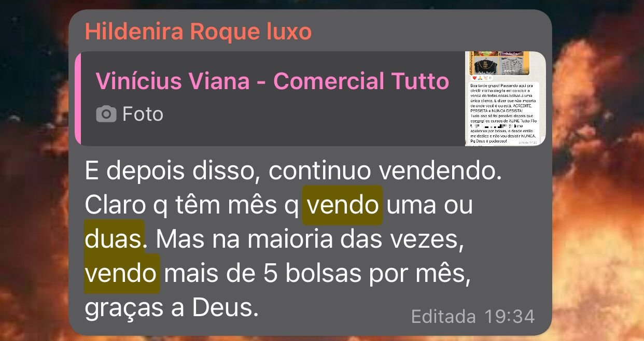Click the sentence "E depois disso, continuo vendendo."
Screen dimensions: 644x341
293,173
